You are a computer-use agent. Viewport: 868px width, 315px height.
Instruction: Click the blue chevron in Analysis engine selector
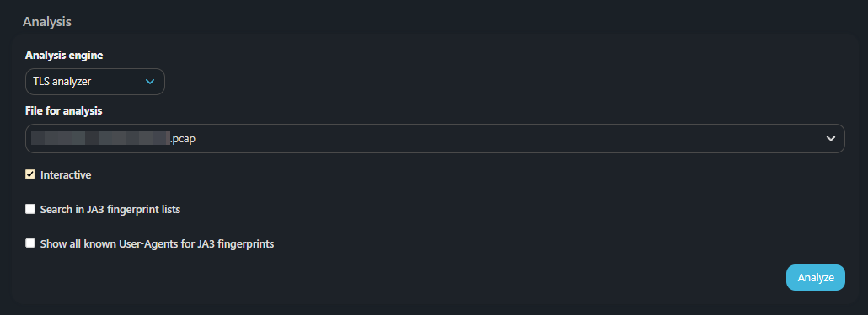click(x=149, y=82)
